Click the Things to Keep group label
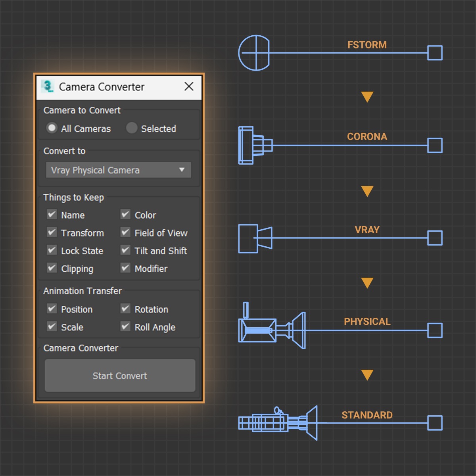Image resolution: width=476 pixels, height=476 pixels. click(73, 198)
